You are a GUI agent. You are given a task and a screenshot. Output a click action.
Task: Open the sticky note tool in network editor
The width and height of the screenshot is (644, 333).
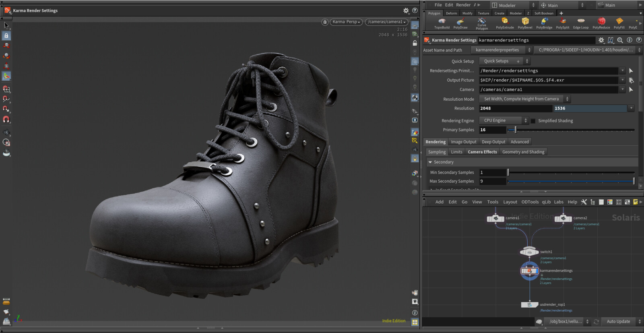point(636,202)
